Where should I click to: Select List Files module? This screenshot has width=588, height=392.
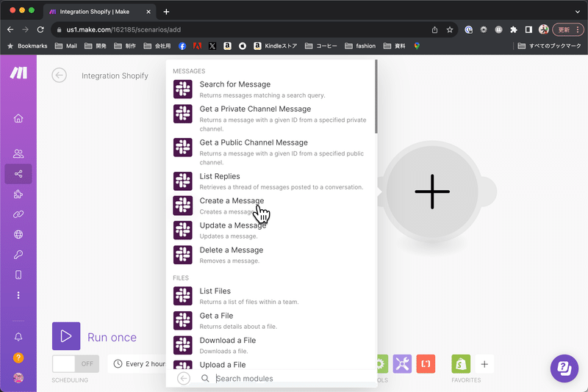click(x=270, y=296)
